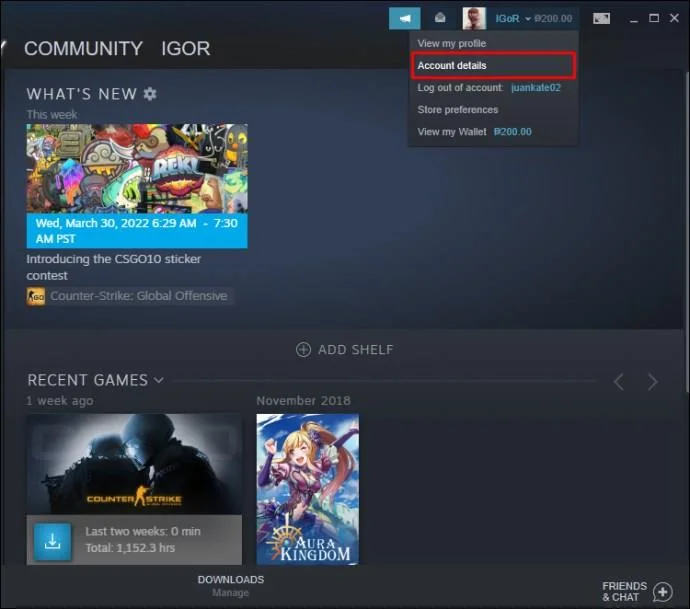This screenshot has width=690, height=609.
Task: Select Account details menu entry
Action: pyautogui.click(x=493, y=66)
